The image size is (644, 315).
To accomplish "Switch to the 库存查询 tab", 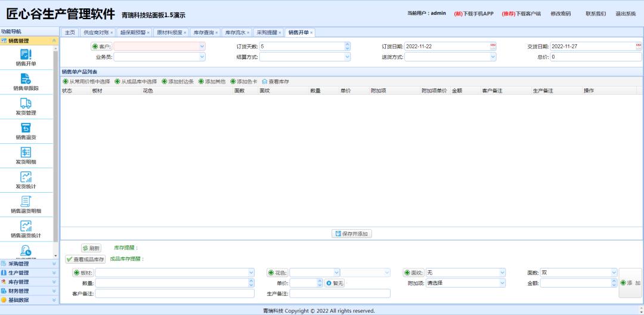I will (203, 32).
